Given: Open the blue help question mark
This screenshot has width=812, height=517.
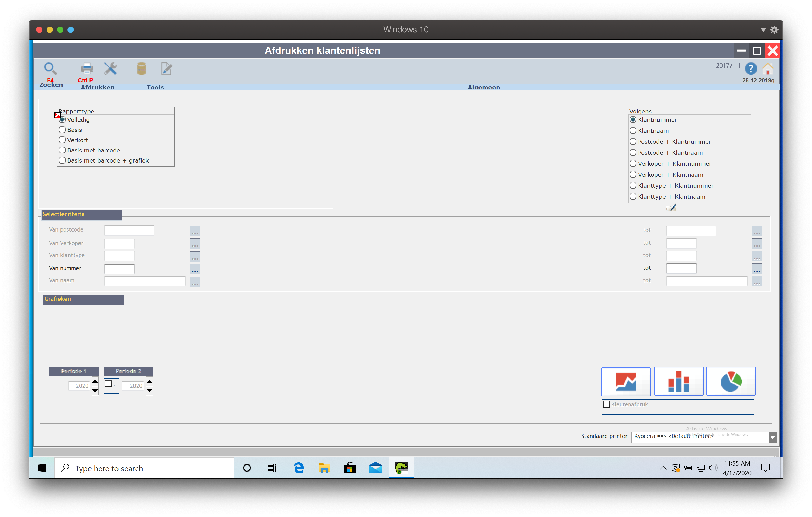Looking at the screenshot, I should pyautogui.click(x=751, y=69).
